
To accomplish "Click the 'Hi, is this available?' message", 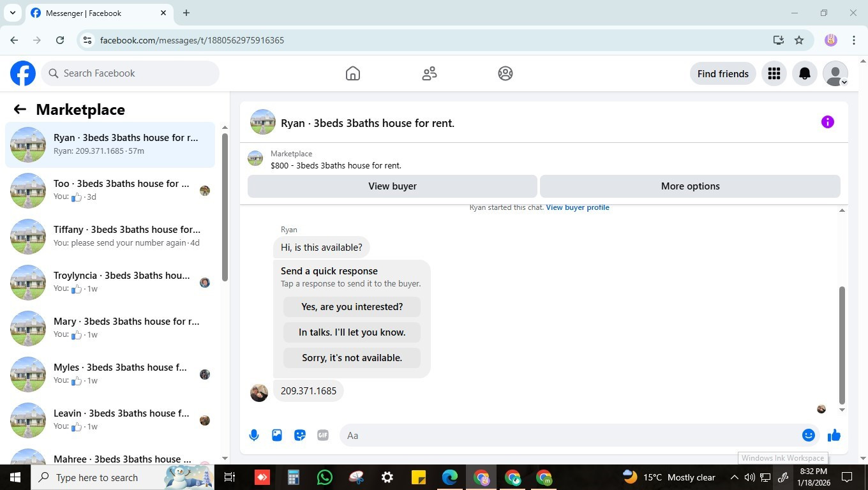I will tap(322, 248).
